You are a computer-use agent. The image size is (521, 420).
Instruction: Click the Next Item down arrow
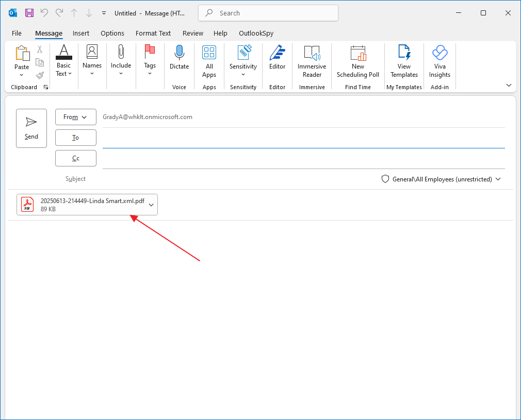(x=89, y=13)
